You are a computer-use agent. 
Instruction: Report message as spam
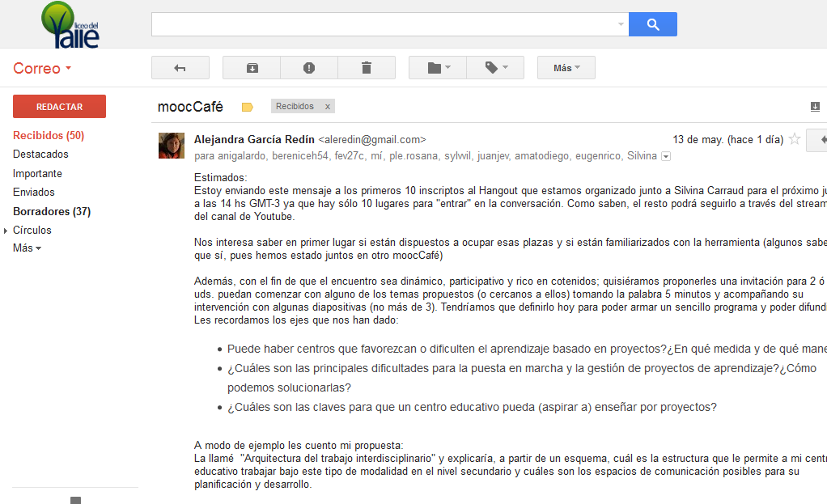coord(309,68)
